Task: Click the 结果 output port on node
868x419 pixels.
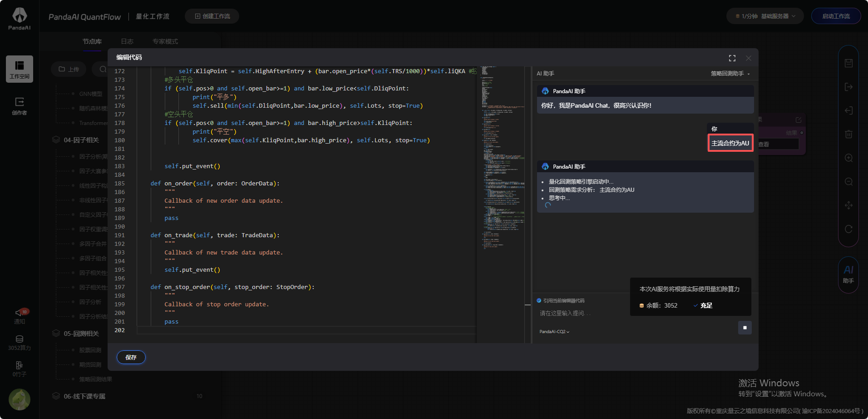Action: [802, 133]
